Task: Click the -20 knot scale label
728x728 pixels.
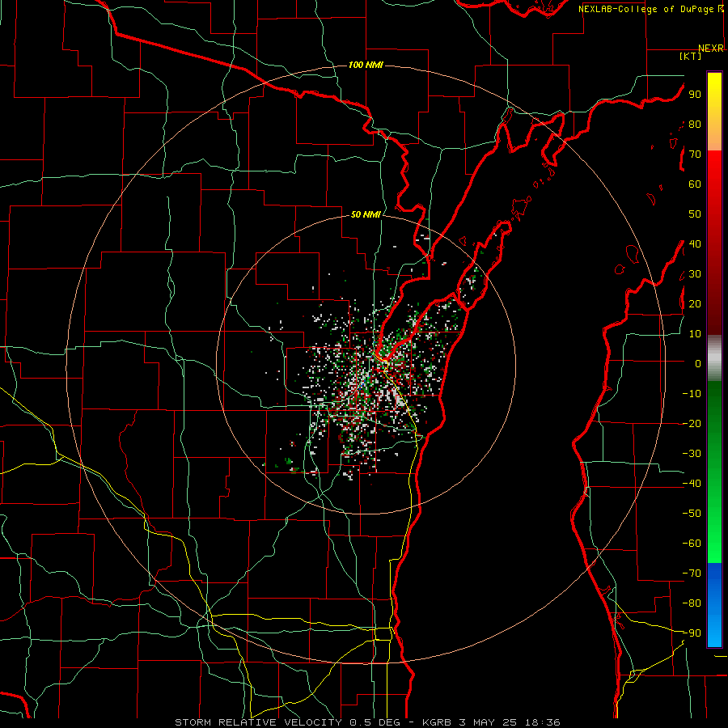Action: [x=692, y=423]
